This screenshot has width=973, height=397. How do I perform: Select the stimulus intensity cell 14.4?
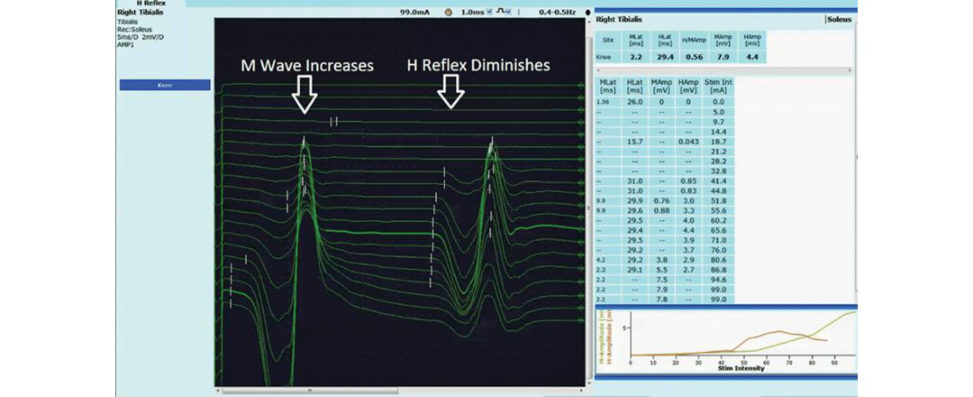719,132
